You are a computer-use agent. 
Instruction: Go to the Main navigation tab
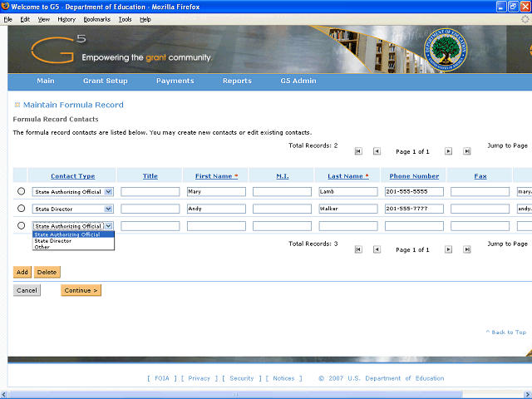[x=46, y=81]
